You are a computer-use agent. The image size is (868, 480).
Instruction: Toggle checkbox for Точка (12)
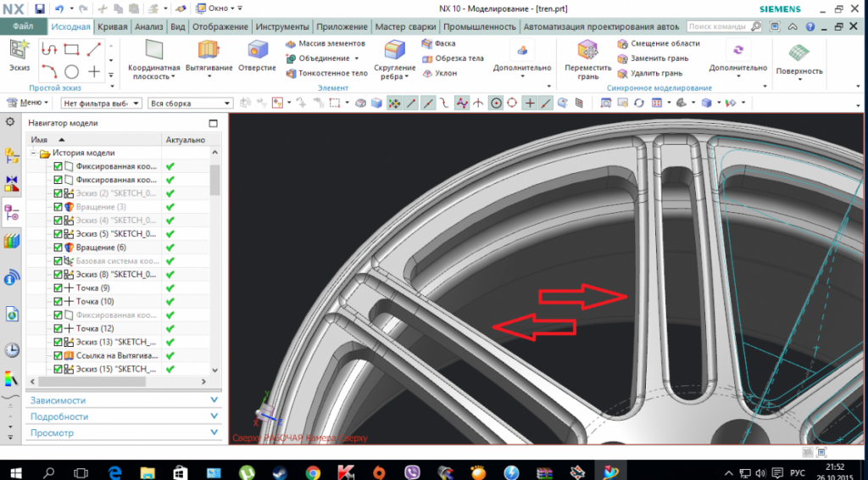[58, 328]
